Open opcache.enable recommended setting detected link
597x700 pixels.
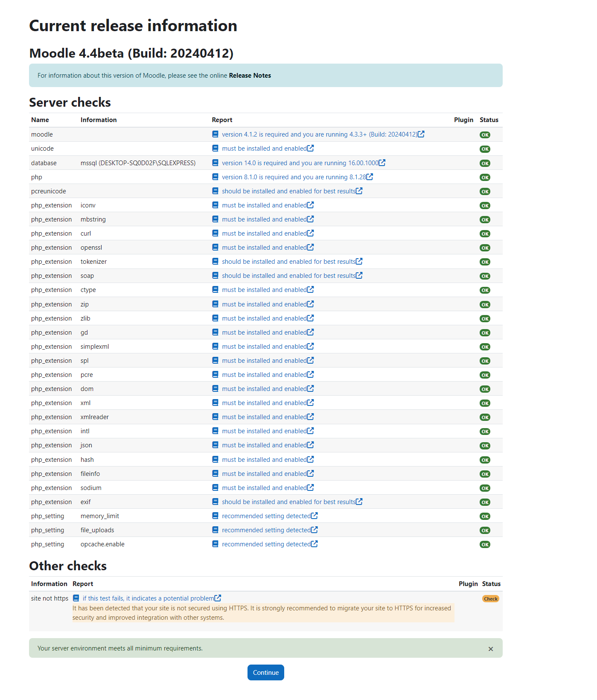[x=266, y=544]
